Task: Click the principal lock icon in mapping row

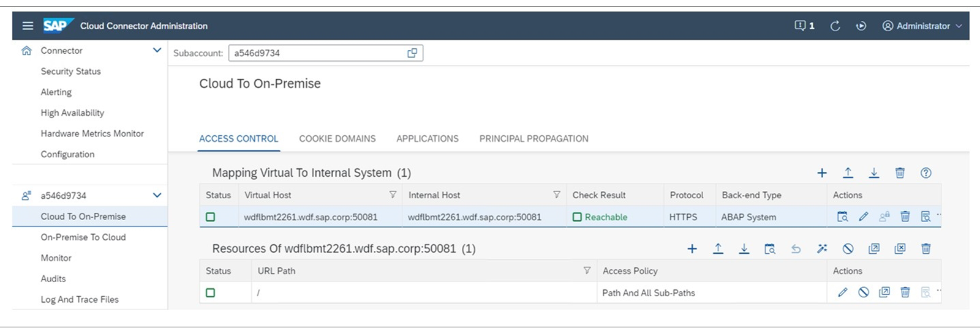Action: pyautogui.click(x=884, y=217)
